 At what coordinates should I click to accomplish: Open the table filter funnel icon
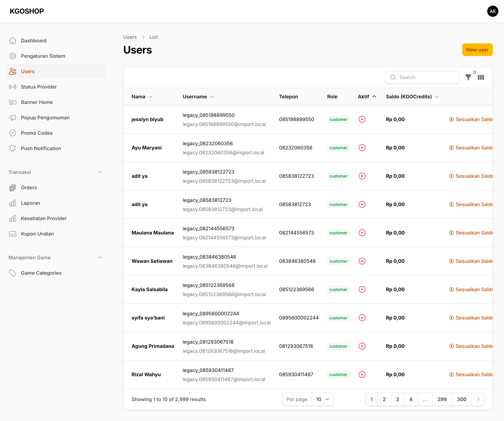468,77
